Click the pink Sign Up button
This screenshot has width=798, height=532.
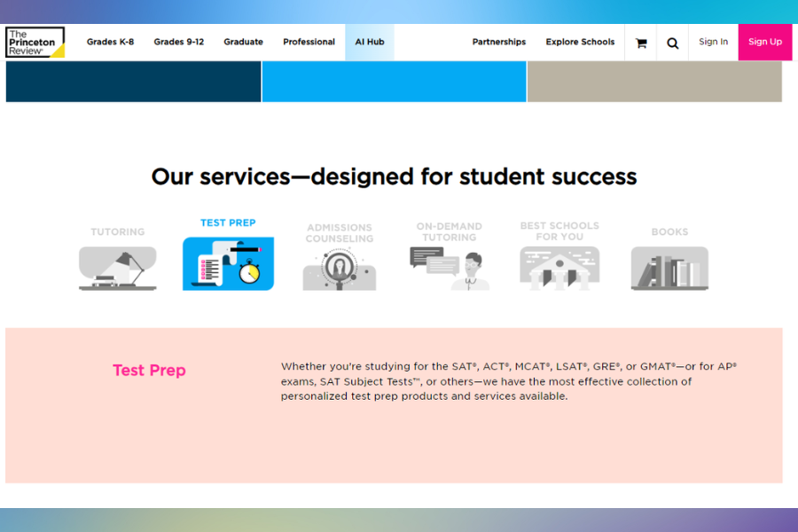pyautogui.click(x=765, y=42)
